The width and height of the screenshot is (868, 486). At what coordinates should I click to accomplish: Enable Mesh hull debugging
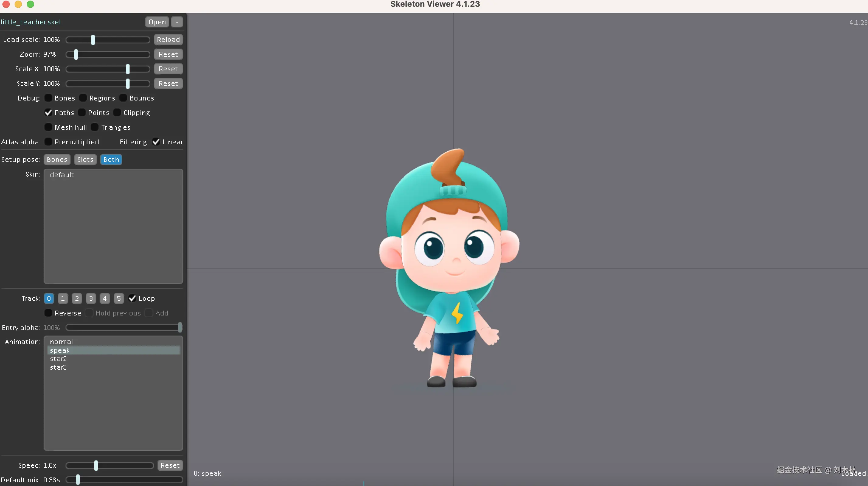[x=48, y=127]
